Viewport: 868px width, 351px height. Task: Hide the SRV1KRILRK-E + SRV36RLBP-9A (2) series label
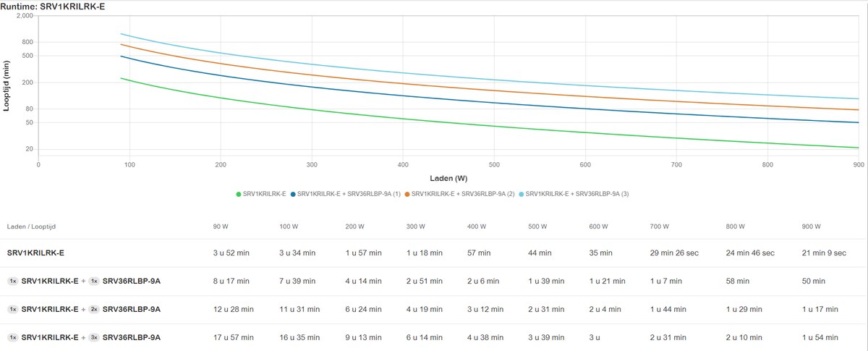coord(463,194)
